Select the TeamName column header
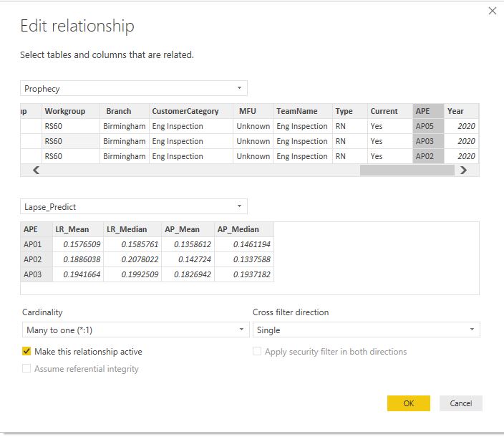This screenshot has width=504, height=437. (x=303, y=111)
